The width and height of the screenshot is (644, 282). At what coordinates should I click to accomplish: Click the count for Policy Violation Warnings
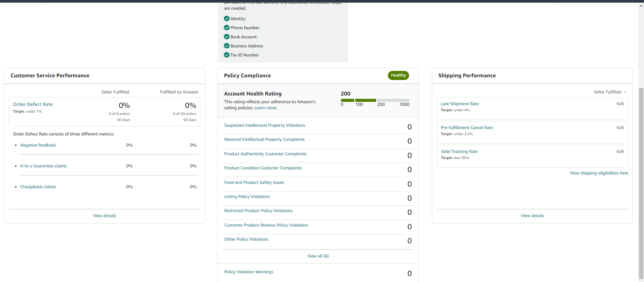click(x=409, y=273)
